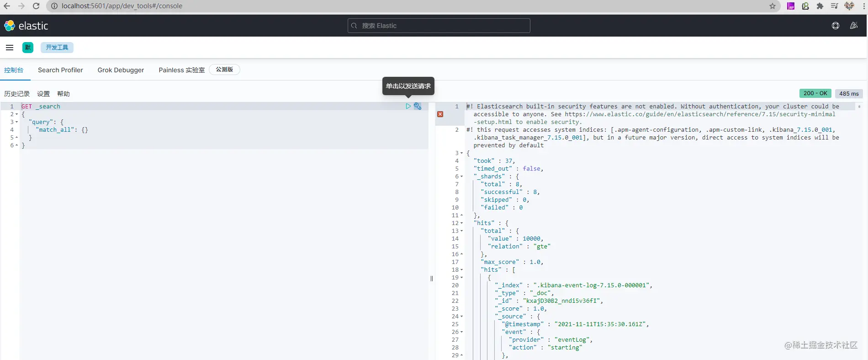
Task: Open the hamburger navigation menu
Action: (x=10, y=48)
